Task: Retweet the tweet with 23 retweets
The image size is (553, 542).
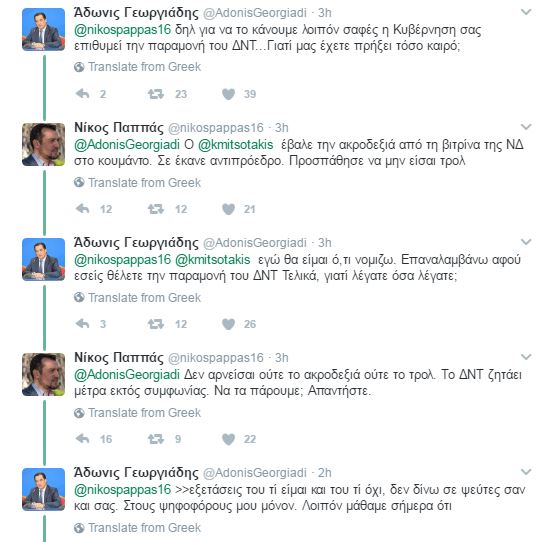Action: [156, 94]
